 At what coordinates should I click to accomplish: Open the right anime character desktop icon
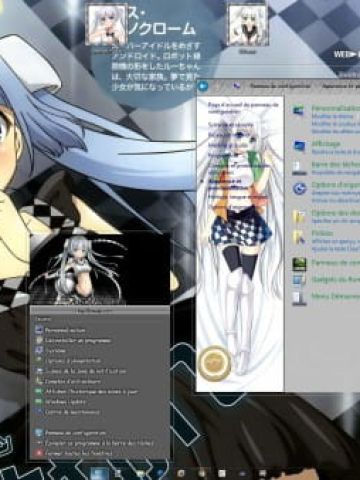click(x=247, y=24)
